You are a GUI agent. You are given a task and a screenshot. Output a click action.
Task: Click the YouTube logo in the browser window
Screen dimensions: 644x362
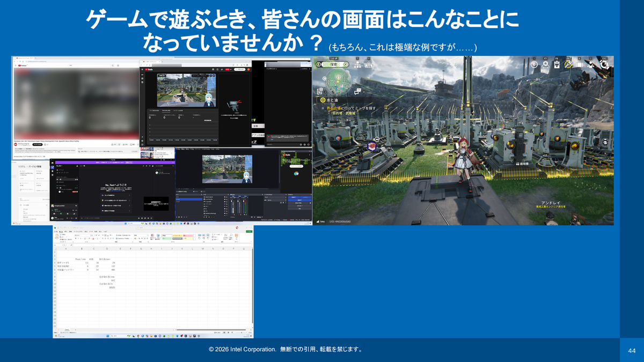(23, 65)
